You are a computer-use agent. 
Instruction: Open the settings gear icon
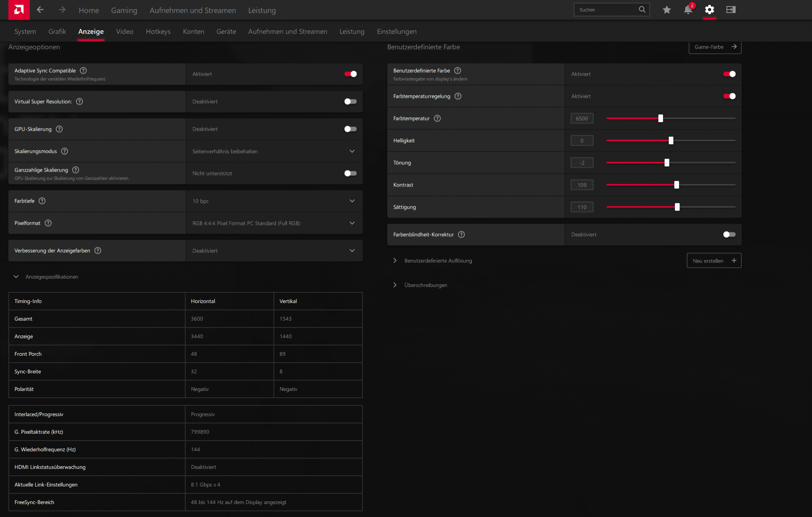coord(709,10)
